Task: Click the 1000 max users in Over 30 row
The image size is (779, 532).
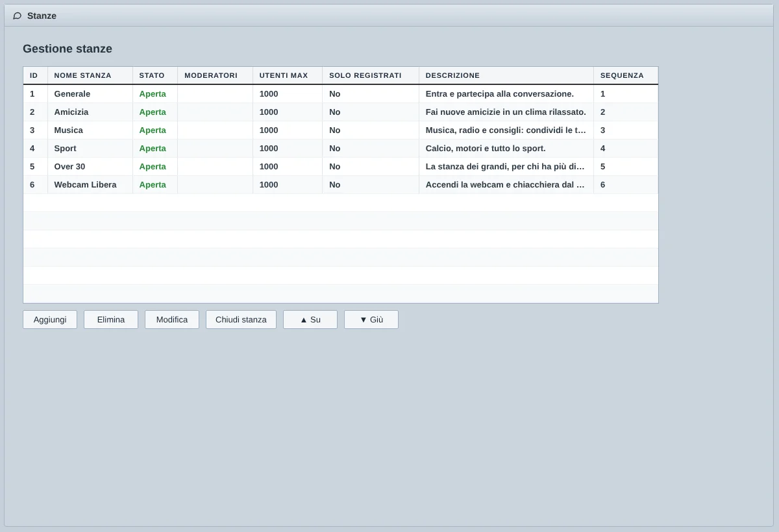Action: tap(269, 167)
